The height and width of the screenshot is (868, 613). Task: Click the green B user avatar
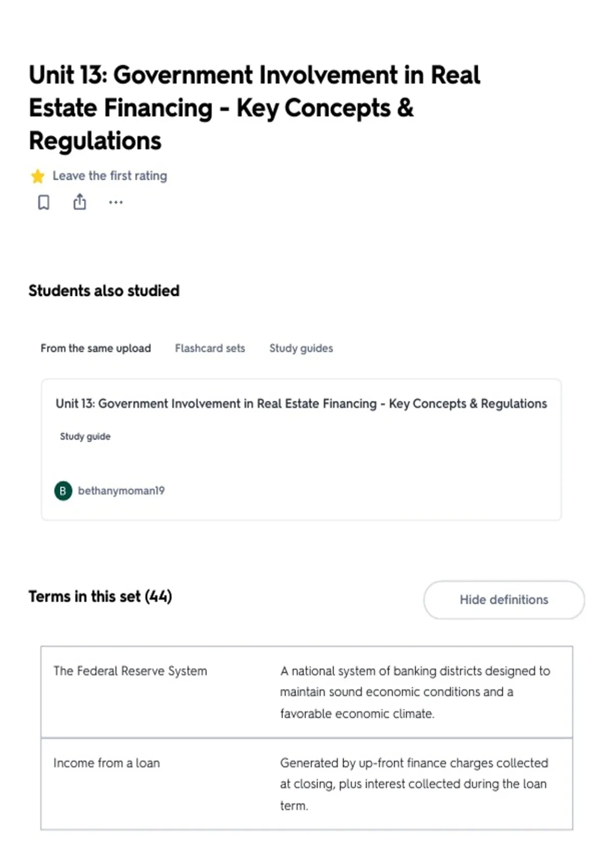(63, 491)
